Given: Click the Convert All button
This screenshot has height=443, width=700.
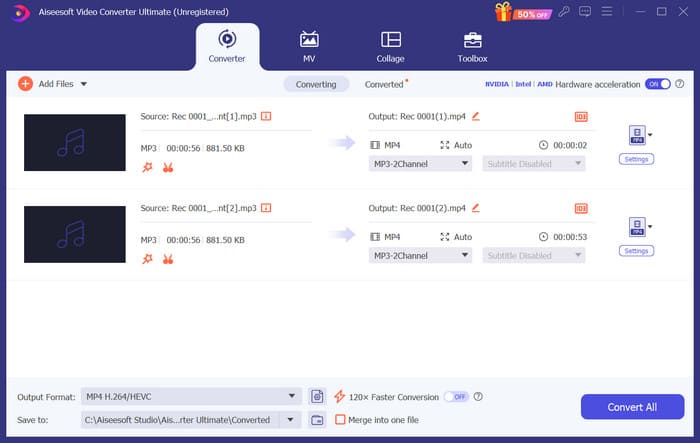Looking at the screenshot, I should click(632, 407).
